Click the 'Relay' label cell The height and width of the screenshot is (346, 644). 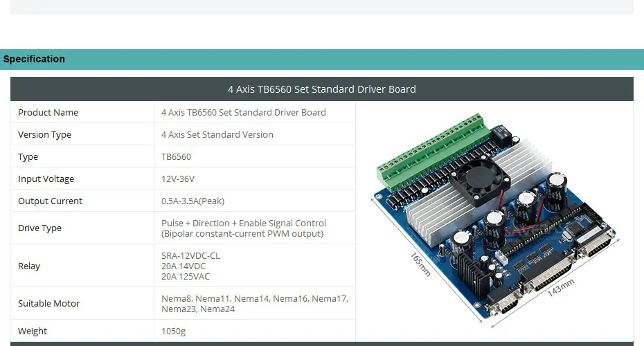[82, 266]
